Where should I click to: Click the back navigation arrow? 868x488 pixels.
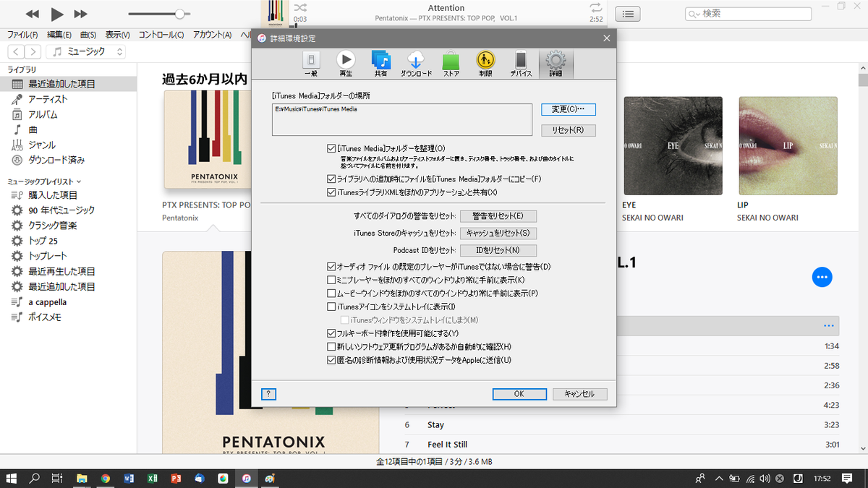coord(16,51)
